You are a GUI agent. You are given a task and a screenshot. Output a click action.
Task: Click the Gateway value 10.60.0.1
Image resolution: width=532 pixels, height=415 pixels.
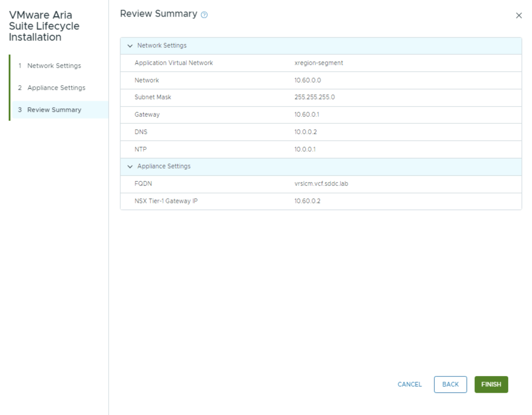(305, 114)
